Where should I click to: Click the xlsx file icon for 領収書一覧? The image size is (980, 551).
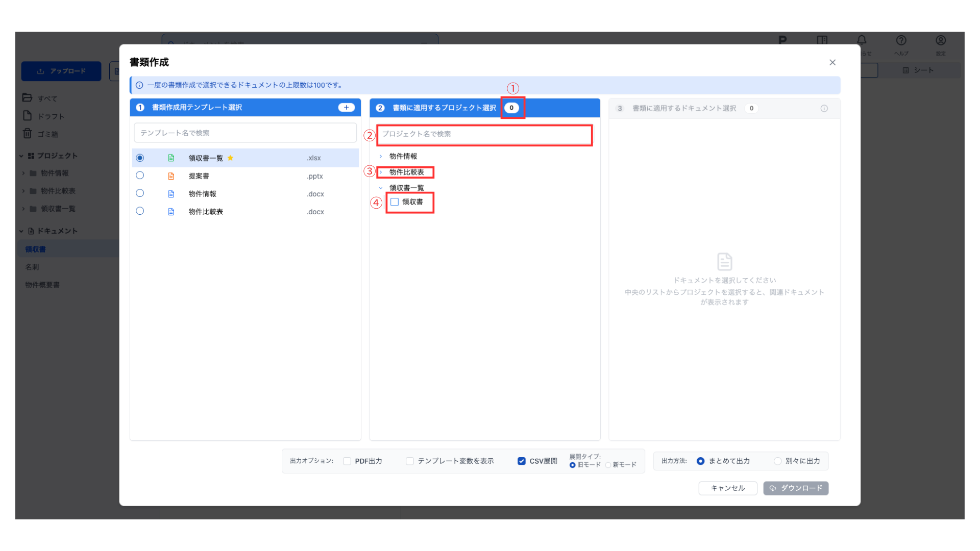click(171, 158)
